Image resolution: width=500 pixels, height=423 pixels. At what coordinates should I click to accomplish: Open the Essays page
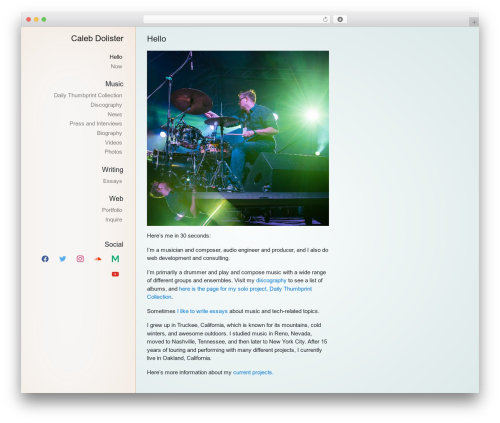pos(112,181)
